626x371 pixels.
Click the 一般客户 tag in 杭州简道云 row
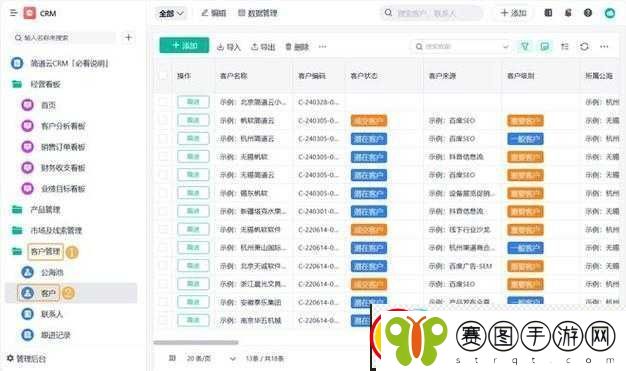pos(525,139)
